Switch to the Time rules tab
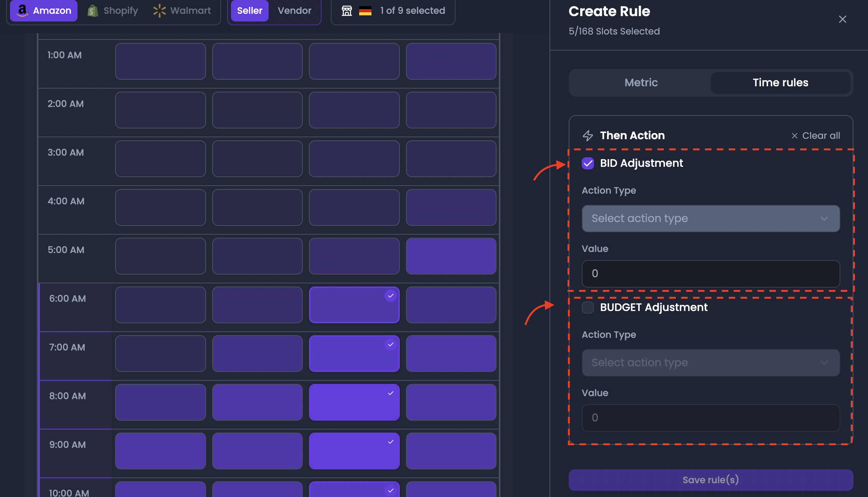This screenshot has height=497, width=868. 781,82
